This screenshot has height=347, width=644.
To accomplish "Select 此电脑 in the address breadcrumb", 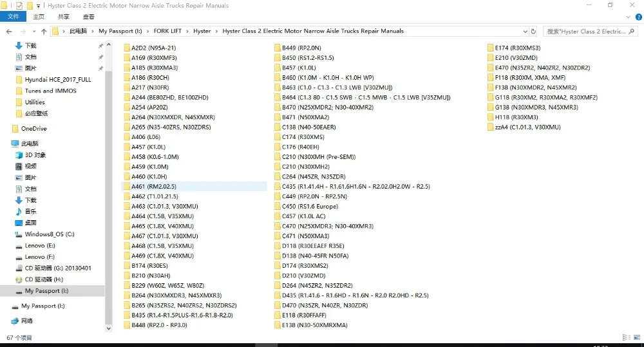I will click(78, 31).
